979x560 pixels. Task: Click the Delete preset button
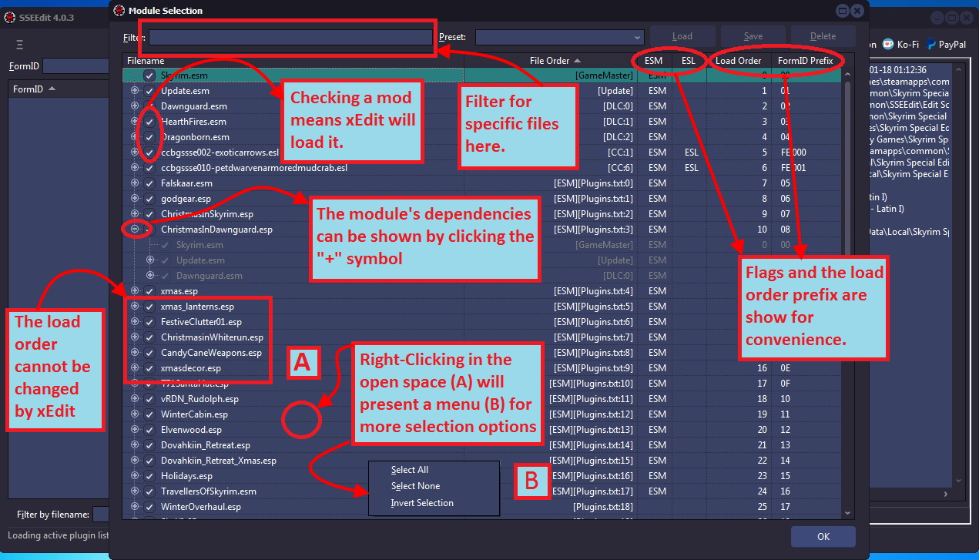click(x=823, y=36)
